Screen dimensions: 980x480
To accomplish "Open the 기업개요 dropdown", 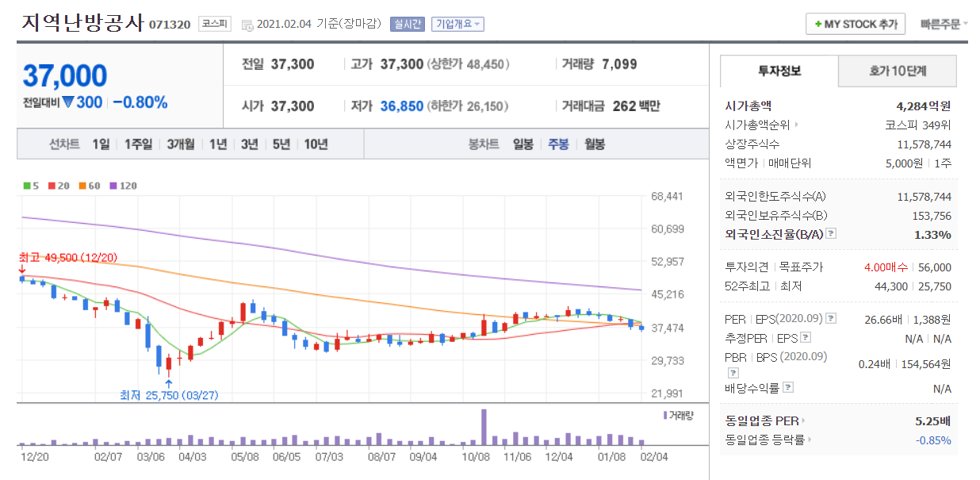I will [457, 24].
